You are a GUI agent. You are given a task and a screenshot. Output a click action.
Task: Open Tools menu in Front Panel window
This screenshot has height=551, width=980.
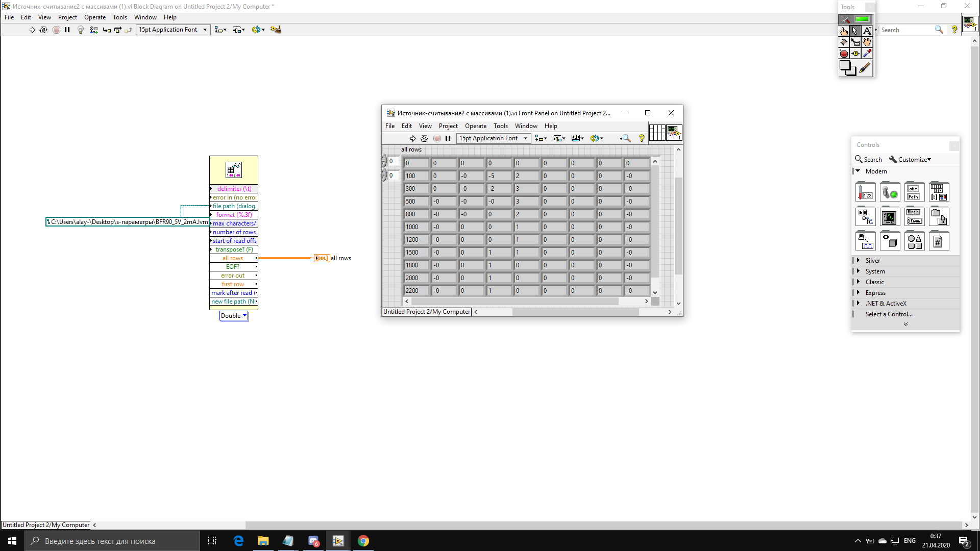point(501,126)
